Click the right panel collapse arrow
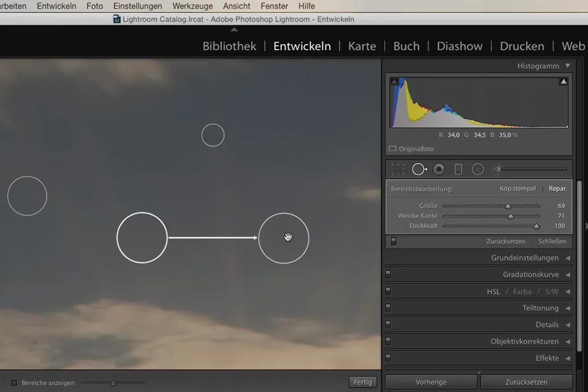Viewport: 588px width, 392px height. (586, 226)
